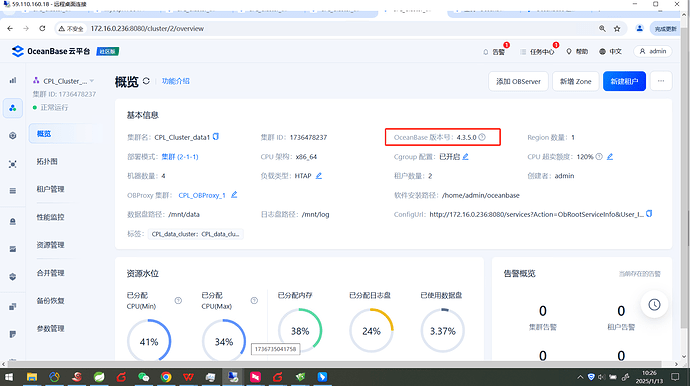Click the cluster alarm count 0
This screenshot has width=690, height=386.
543,311
